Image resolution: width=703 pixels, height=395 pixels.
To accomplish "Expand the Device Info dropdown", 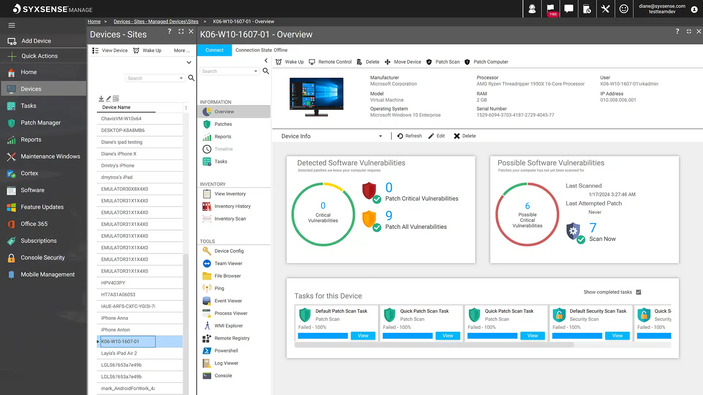I will (381, 136).
